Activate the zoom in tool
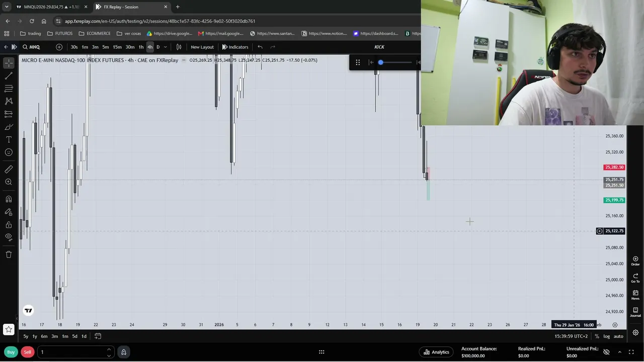Screen dimensions: 644x362 click(9, 182)
